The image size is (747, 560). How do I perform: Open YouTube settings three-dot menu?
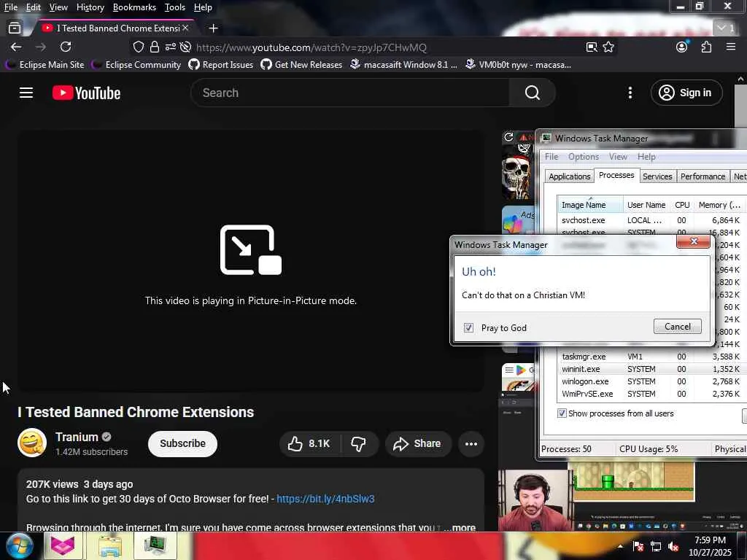pos(630,93)
